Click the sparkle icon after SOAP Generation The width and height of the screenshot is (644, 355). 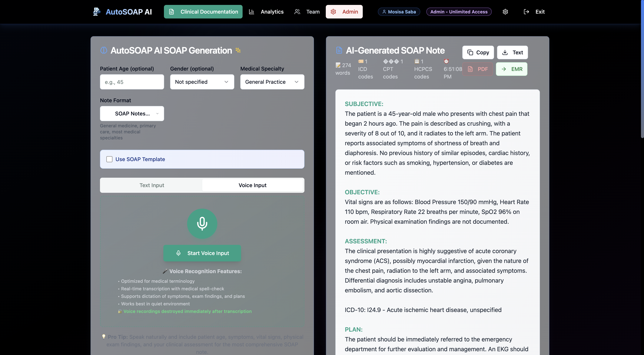tap(238, 50)
